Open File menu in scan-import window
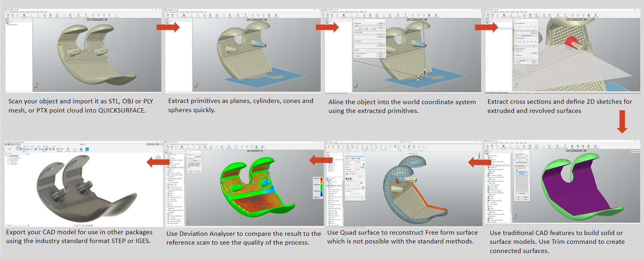 [x=7, y=12]
